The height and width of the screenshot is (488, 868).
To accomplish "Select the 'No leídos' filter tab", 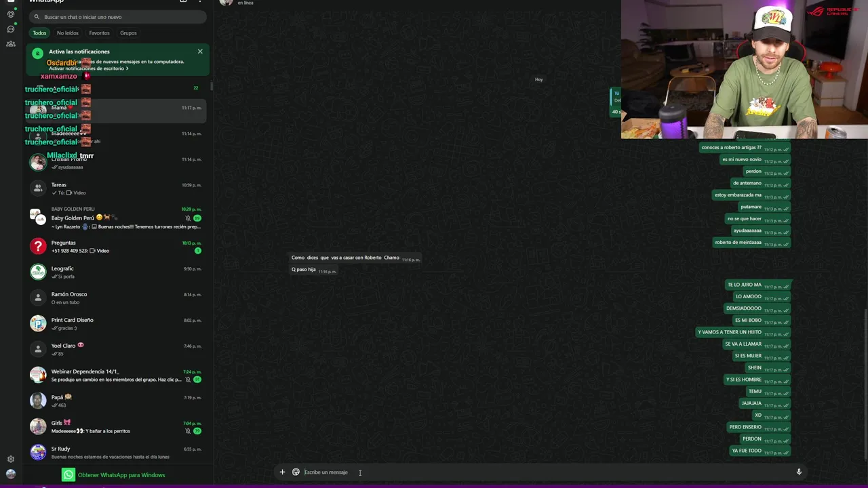I will point(68,33).
